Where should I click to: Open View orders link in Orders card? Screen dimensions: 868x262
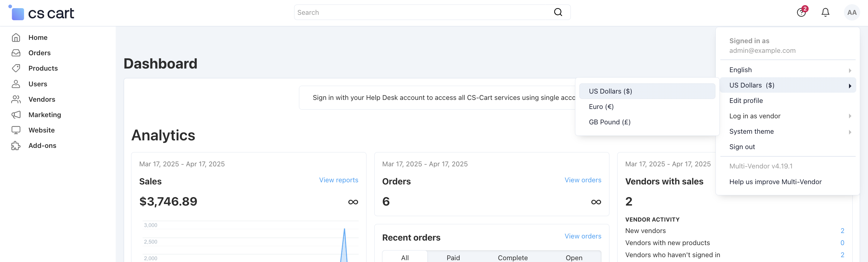tap(583, 180)
